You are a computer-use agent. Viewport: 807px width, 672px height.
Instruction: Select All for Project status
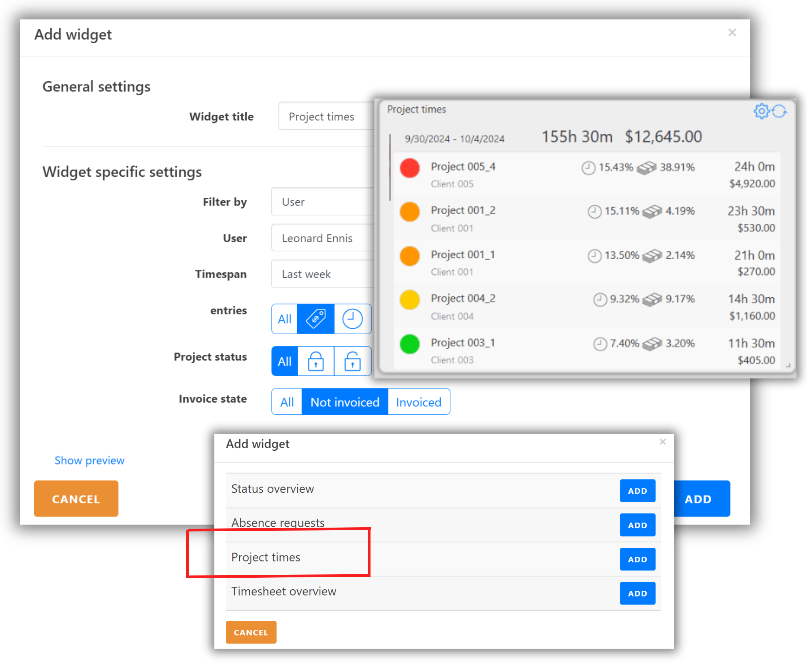pyautogui.click(x=284, y=361)
